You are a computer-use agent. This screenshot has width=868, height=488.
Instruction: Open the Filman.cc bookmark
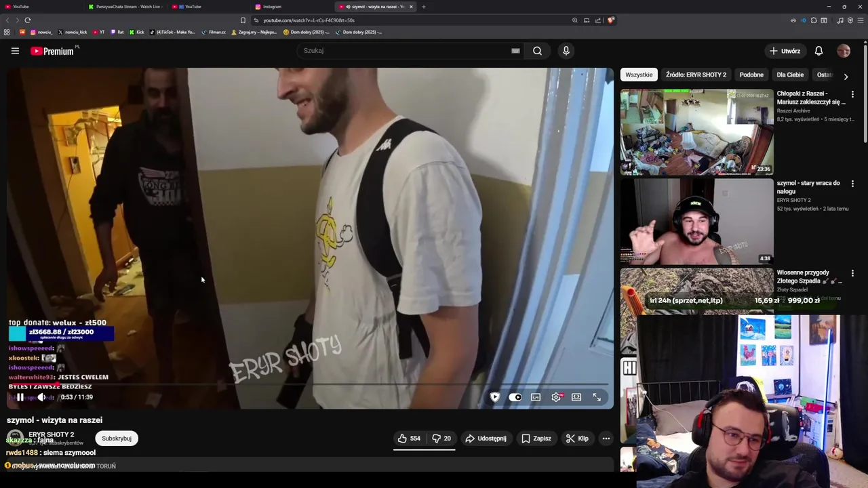(x=213, y=32)
